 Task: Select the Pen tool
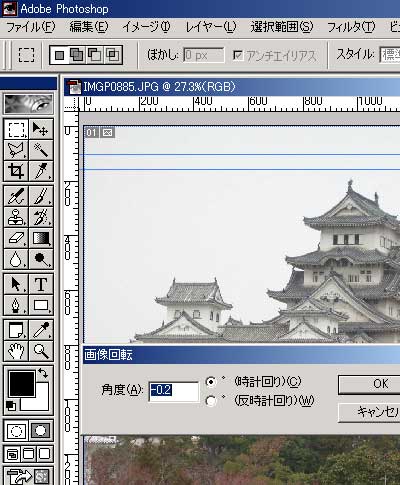pyautogui.click(x=16, y=305)
